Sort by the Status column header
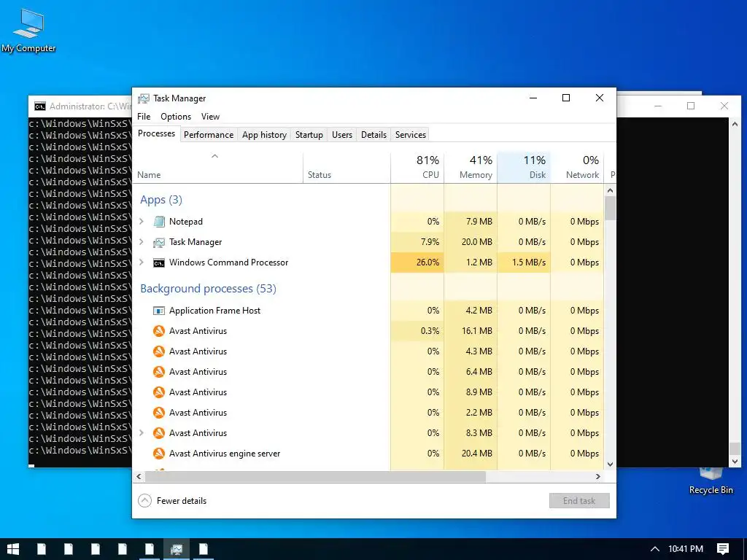This screenshot has width=747, height=560. [347, 168]
